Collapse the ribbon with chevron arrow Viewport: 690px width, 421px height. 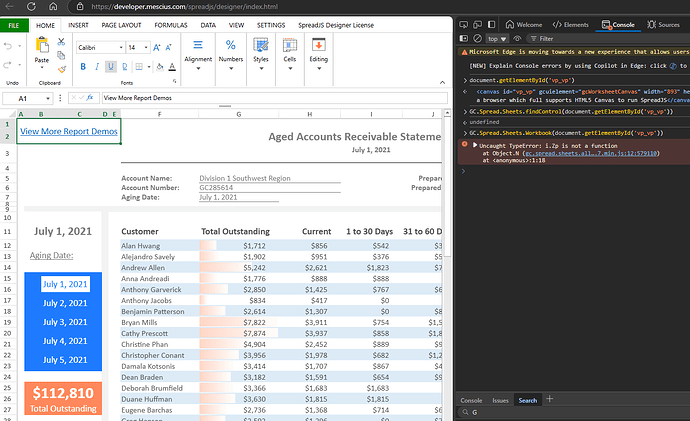[x=442, y=82]
